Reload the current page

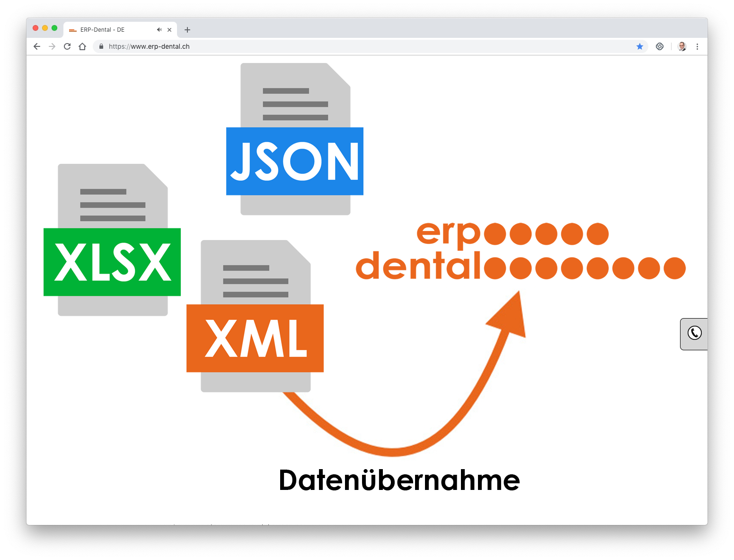click(x=67, y=46)
